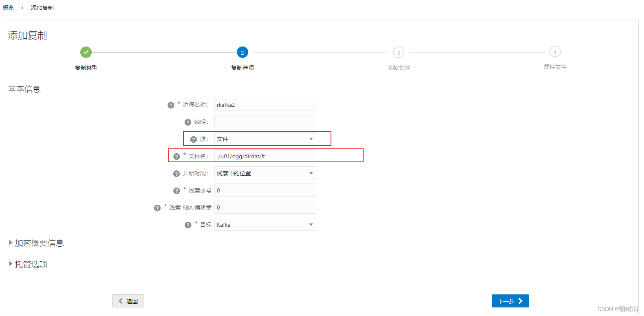Click the 文件名 path input field

point(266,156)
